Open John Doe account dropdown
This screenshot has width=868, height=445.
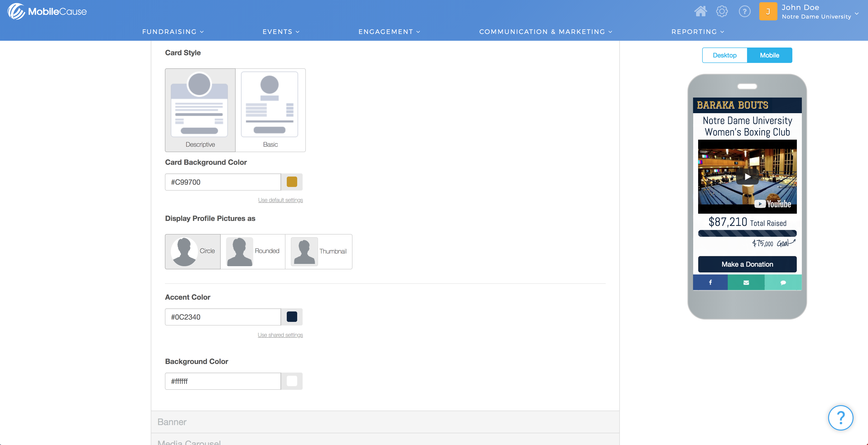[x=815, y=12]
